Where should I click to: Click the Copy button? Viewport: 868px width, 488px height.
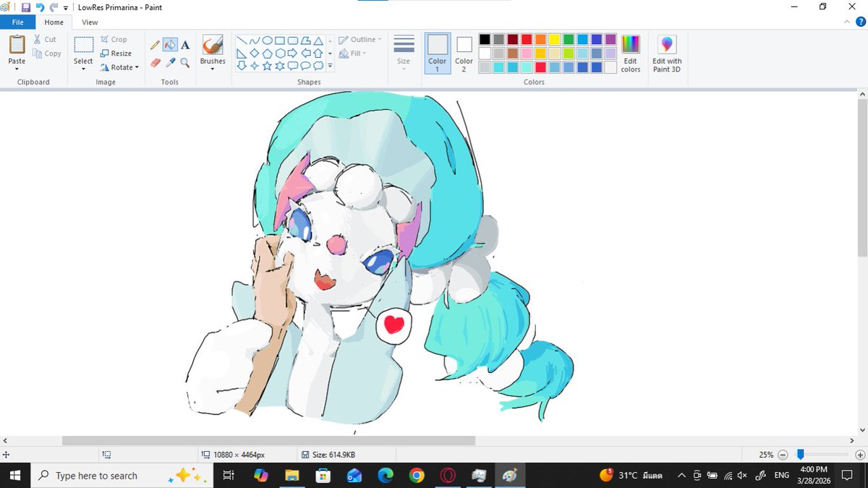coord(47,53)
